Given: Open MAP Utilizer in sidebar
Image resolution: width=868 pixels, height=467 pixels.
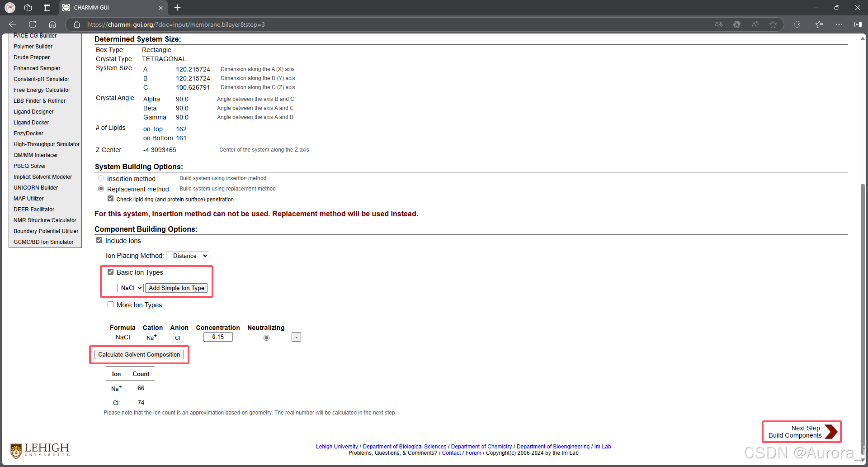Looking at the screenshot, I should click(x=28, y=199).
